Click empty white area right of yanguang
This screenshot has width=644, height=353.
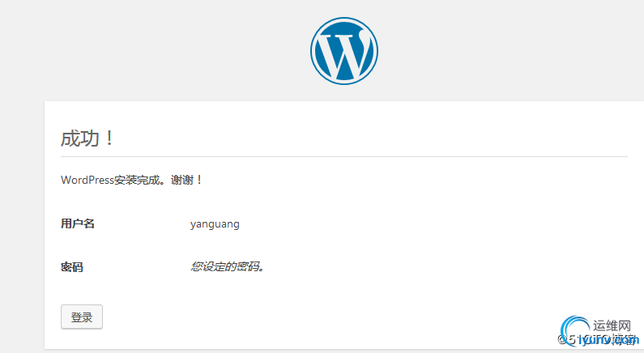coord(411,224)
